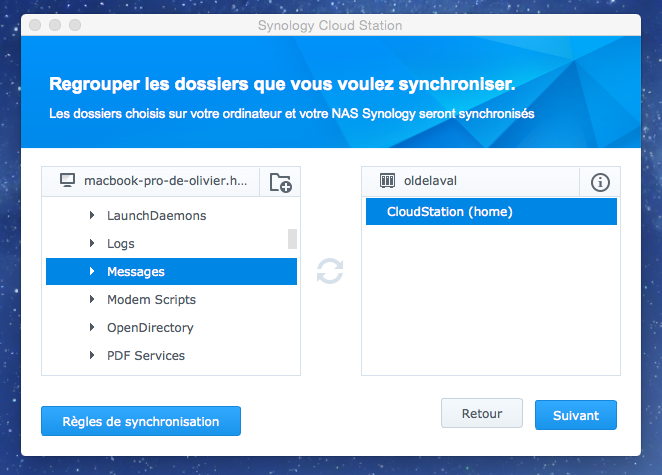Click the Suivant button
This screenshot has width=662, height=475.
tap(576, 415)
